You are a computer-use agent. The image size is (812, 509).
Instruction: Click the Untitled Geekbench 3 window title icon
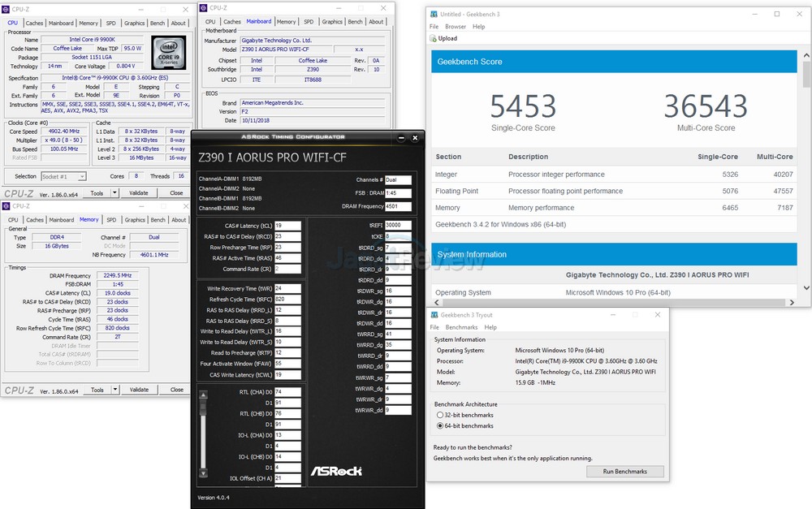(434, 15)
